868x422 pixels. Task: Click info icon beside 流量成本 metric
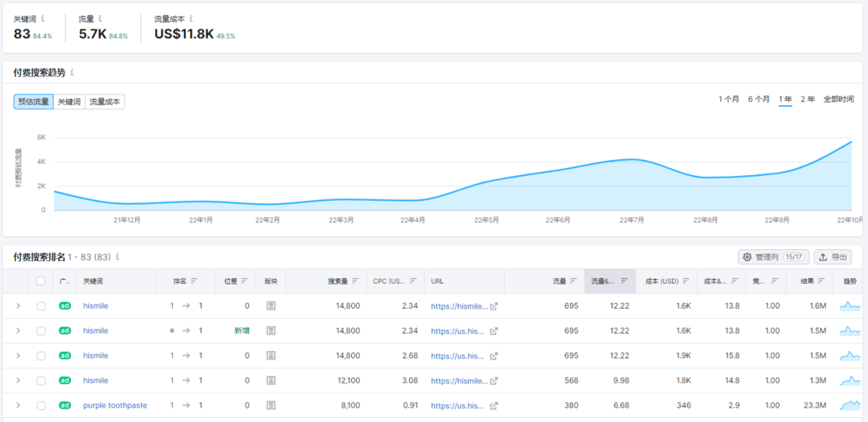[x=191, y=18]
